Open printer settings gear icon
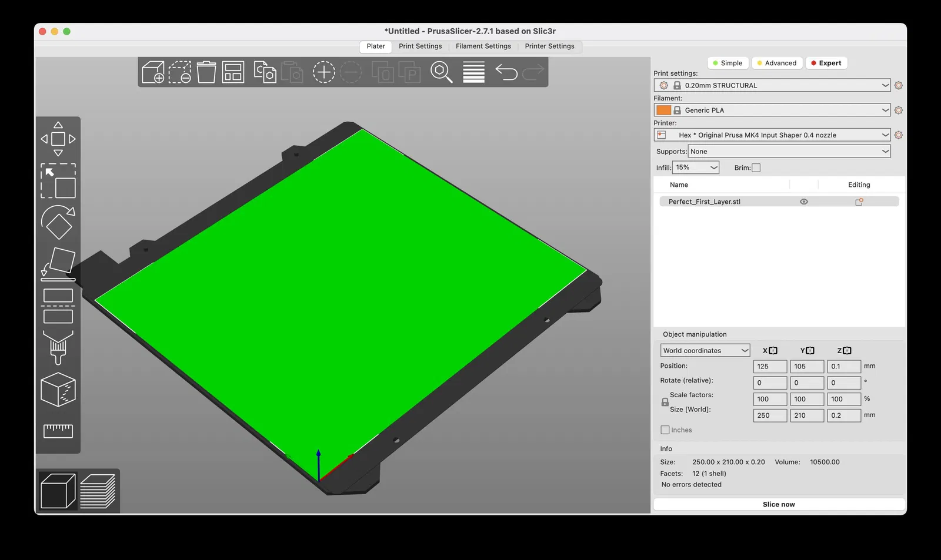Screen dimensions: 941x560 point(898,135)
